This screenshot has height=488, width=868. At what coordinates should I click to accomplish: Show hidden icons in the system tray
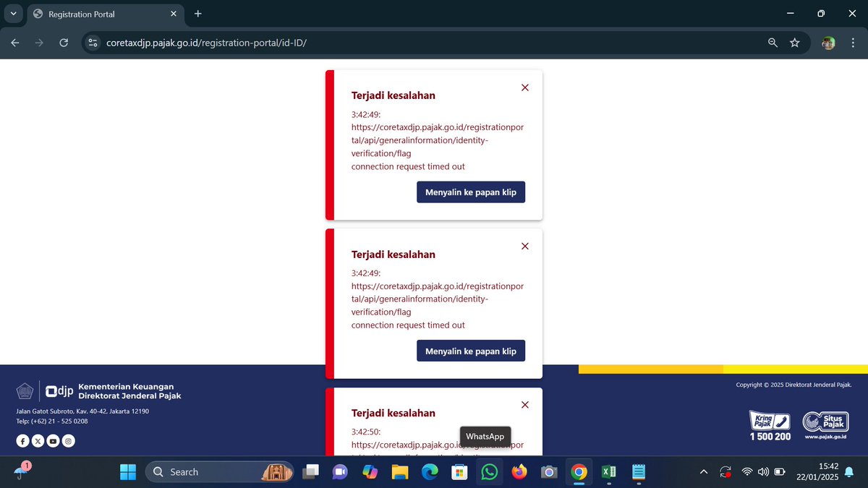pos(704,472)
